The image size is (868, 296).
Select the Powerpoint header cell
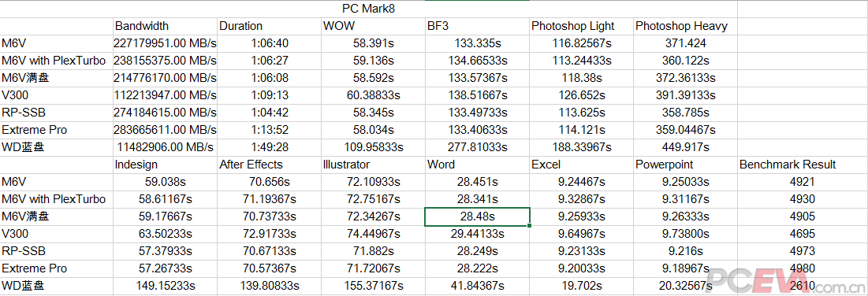(685, 165)
